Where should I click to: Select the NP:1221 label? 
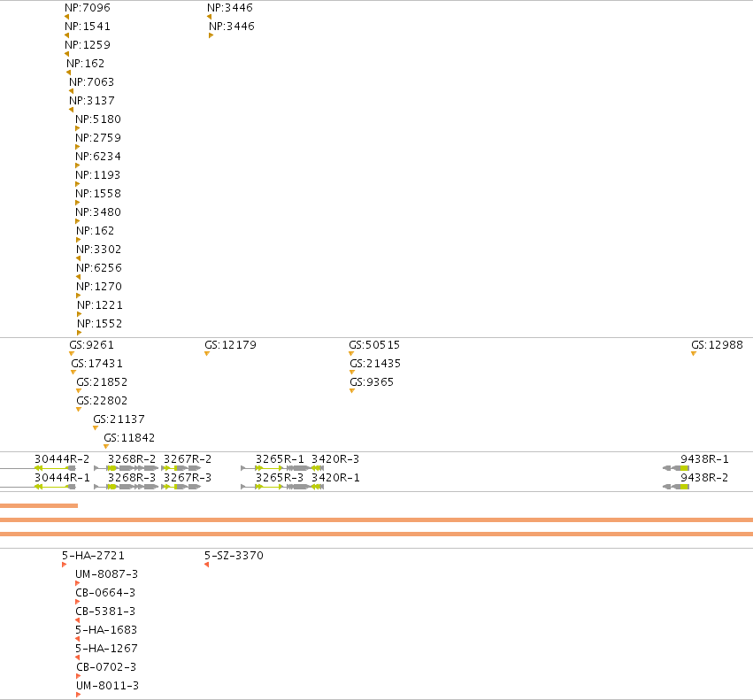[100, 305]
